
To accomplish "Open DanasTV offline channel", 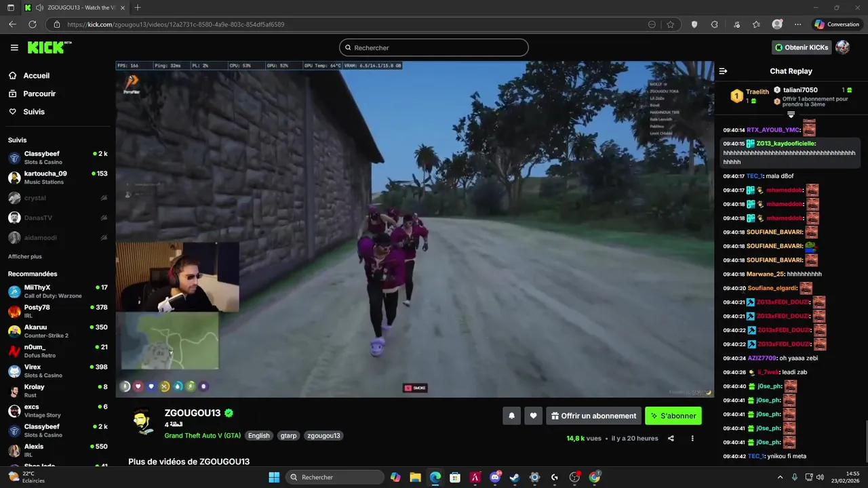I will 58,218.
